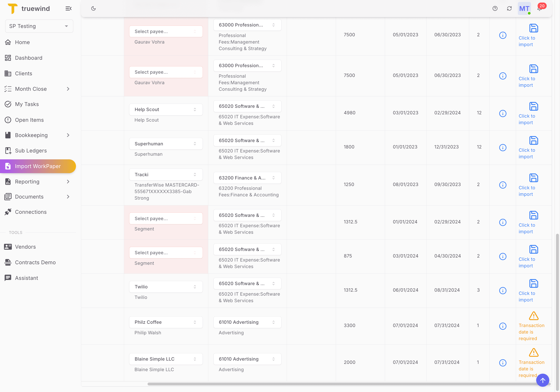Click the Truewind logo
Screen dimensions: 560x392
coord(12,8)
